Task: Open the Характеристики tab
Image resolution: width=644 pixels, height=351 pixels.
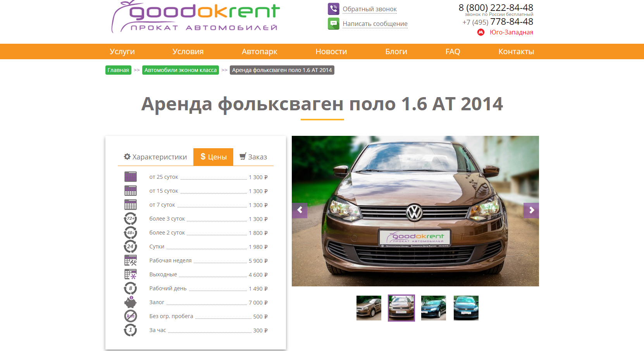Action: (x=155, y=157)
